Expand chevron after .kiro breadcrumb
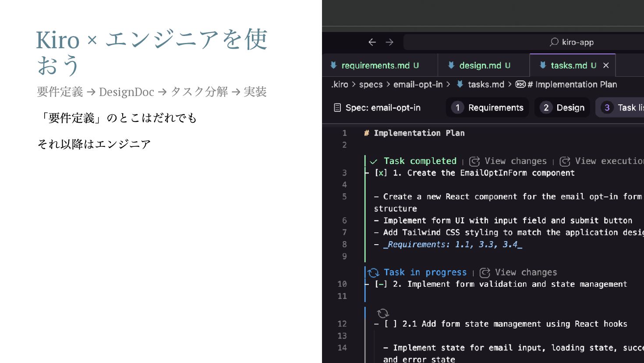Viewport: 644px width, 363px height. tap(354, 84)
